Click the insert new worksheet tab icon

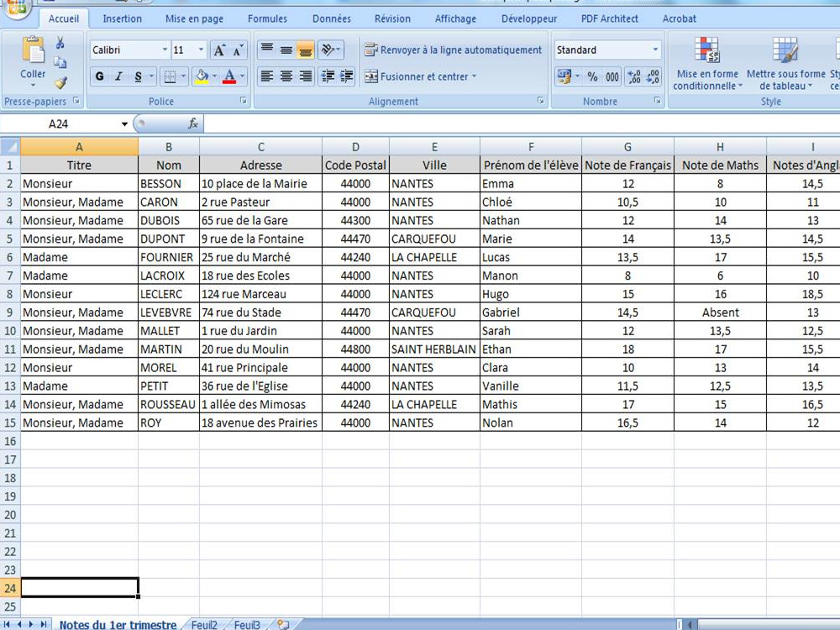pyautogui.click(x=283, y=625)
